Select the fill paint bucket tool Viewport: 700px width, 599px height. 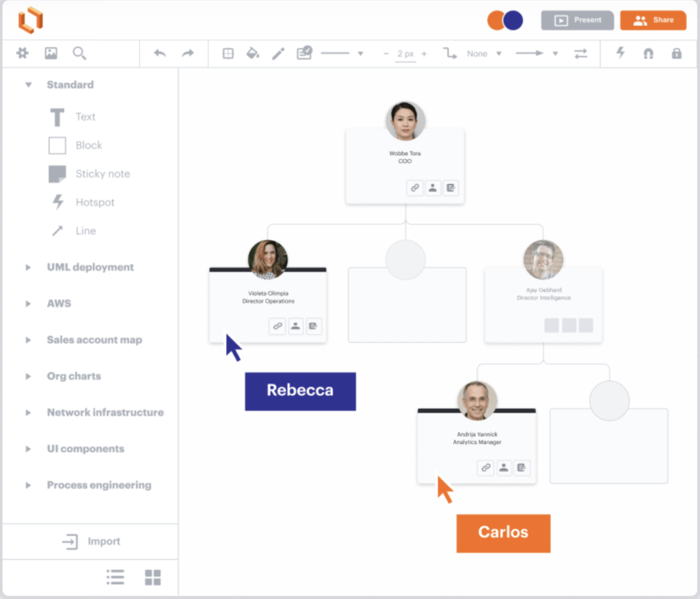253,53
